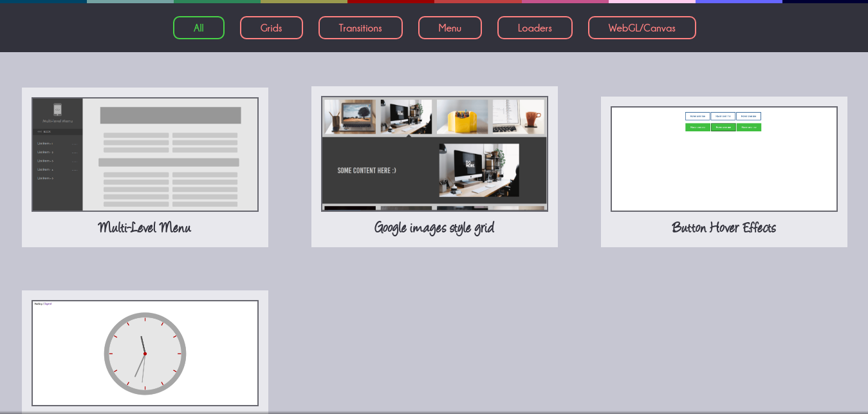Click the large iMac desk image
The width and height of the screenshot is (868, 414).
click(x=479, y=170)
